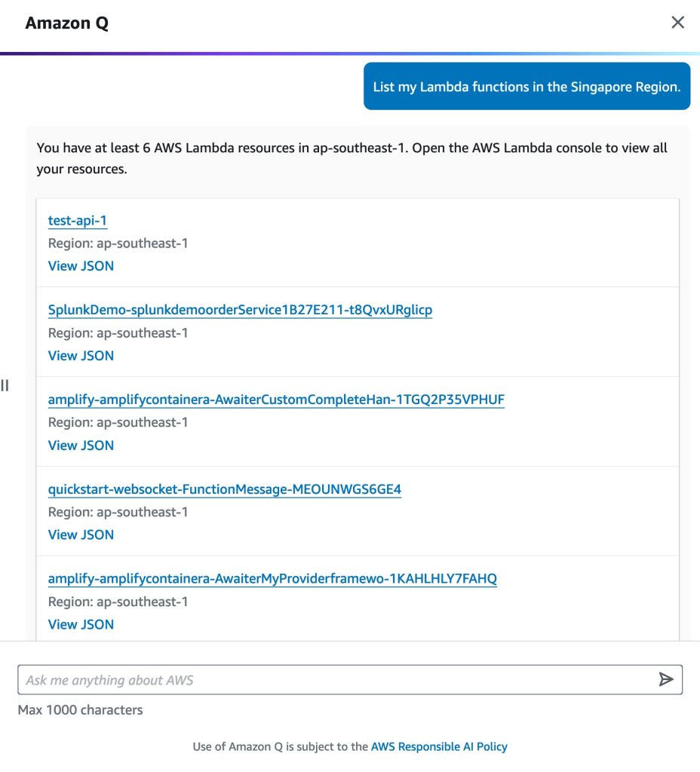View JSON for the SplunkDemo function
Image resolution: width=700 pixels, height=772 pixels.
click(81, 356)
